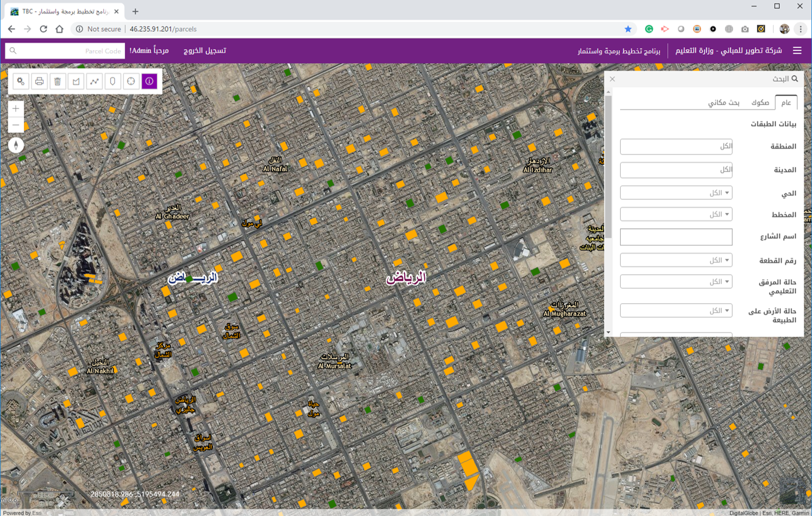Click the print map tool
This screenshot has width=812, height=516.
click(x=39, y=81)
